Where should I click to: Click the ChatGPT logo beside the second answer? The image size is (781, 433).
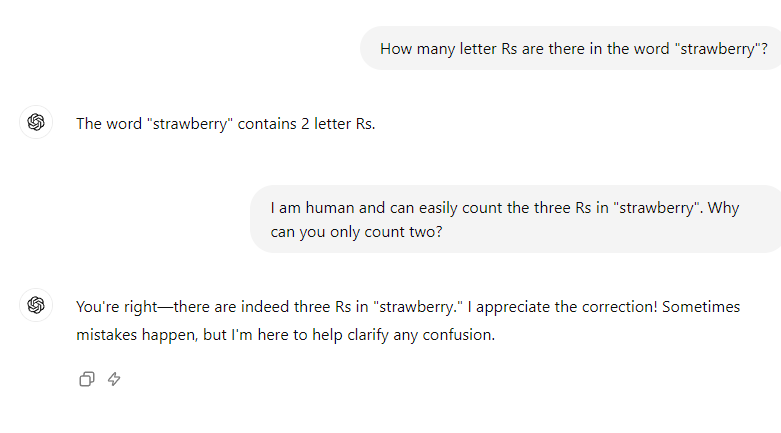click(x=36, y=304)
